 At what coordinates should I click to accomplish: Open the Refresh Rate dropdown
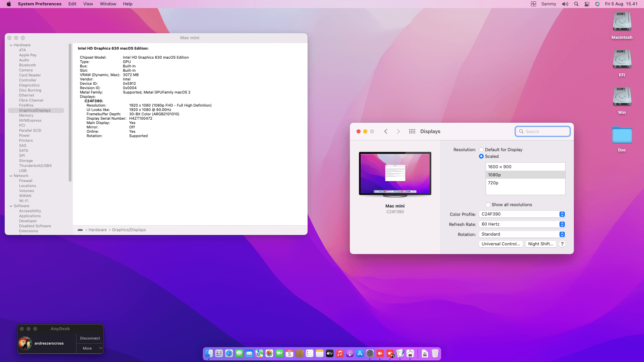click(522, 224)
